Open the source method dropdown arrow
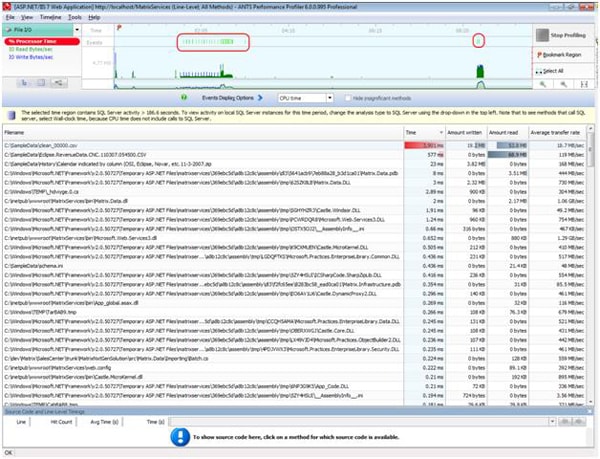The width and height of the screenshot is (600, 459). tap(552, 422)
